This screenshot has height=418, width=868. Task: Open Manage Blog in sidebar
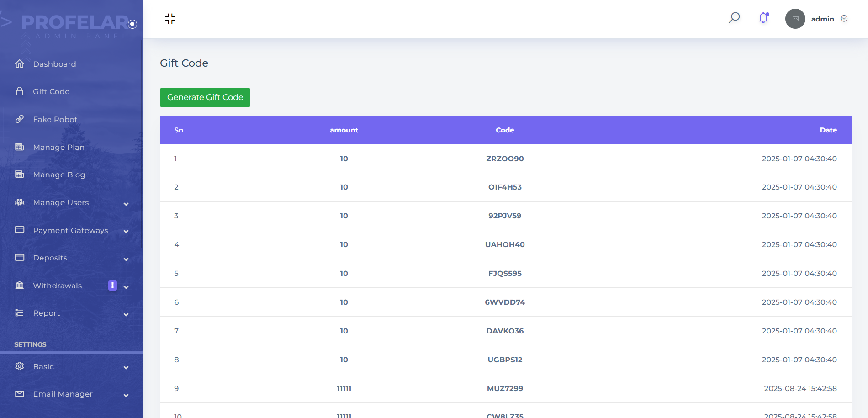(x=59, y=175)
